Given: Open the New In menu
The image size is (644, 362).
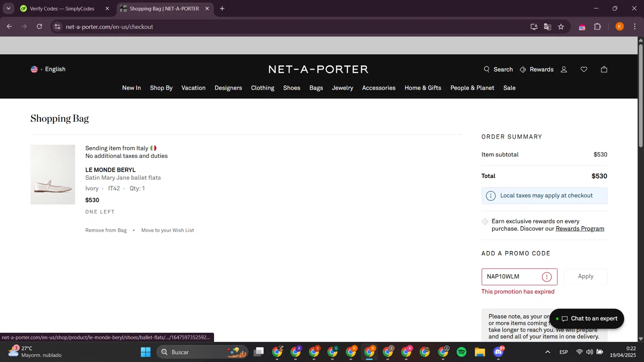Looking at the screenshot, I should (x=131, y=88).
